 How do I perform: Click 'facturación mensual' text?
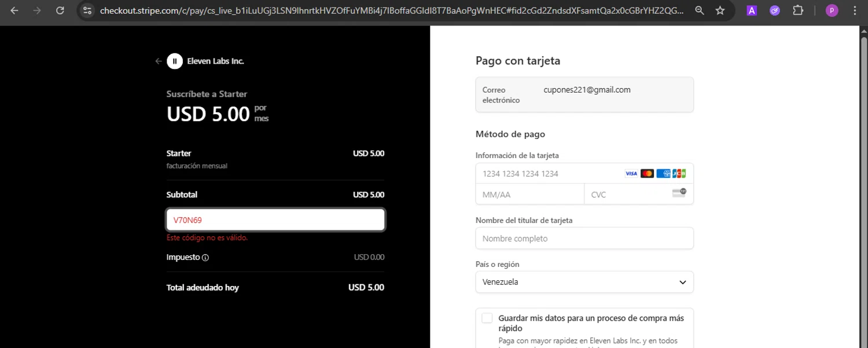pyautogui.click(x=197, y=166)
